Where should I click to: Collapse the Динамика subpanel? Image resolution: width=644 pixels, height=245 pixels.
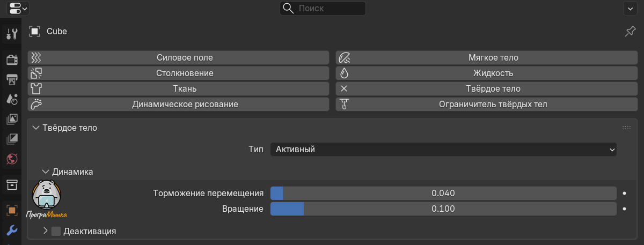(x=46, y=172)
